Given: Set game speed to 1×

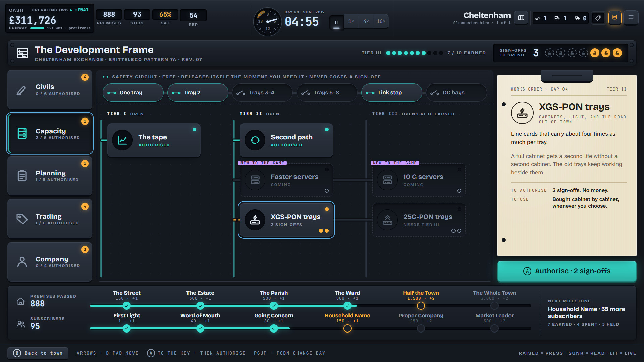Looking at the screenshot, I should click(x=351, y=21).
